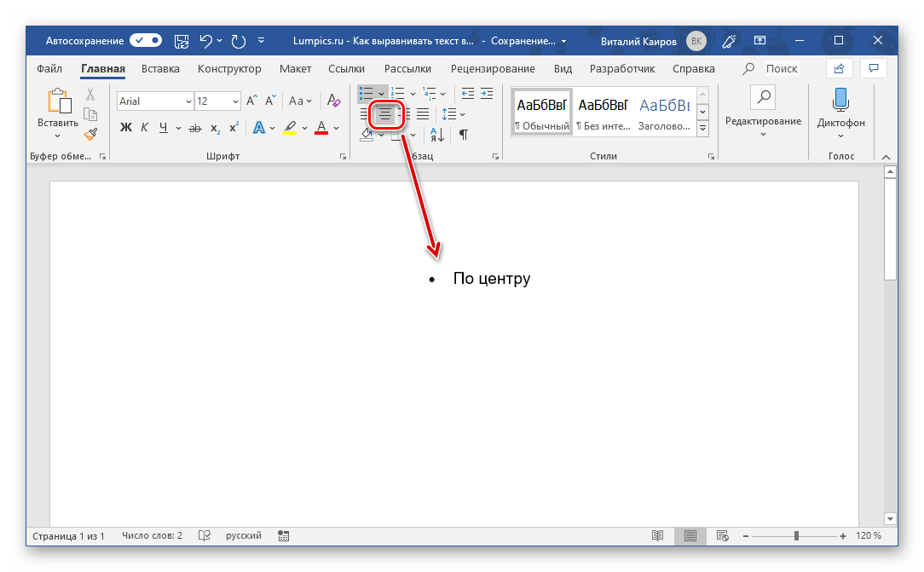Apply justify text alignment

(x=423, y=113)
